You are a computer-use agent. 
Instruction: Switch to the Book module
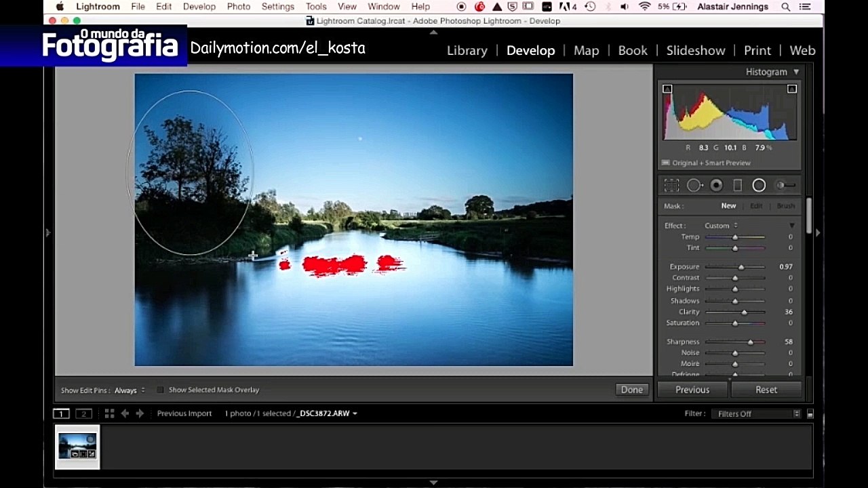[633, 50]
